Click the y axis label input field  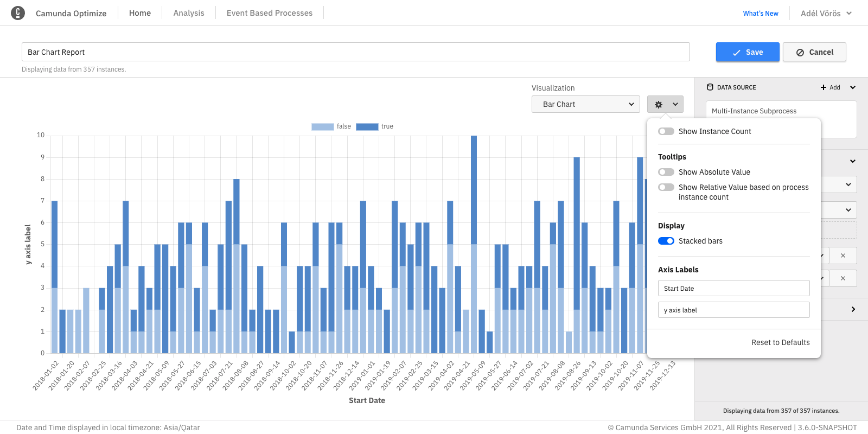tap(733, 310)
